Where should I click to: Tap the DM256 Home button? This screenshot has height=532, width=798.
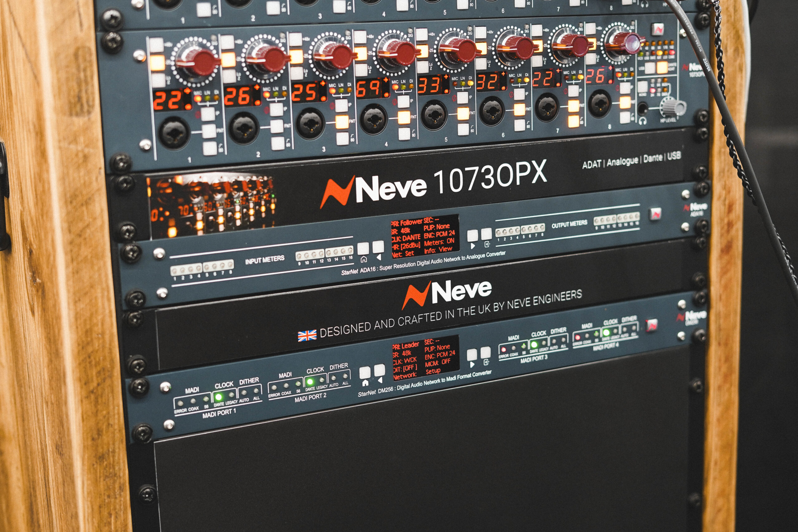coord(365,372)
